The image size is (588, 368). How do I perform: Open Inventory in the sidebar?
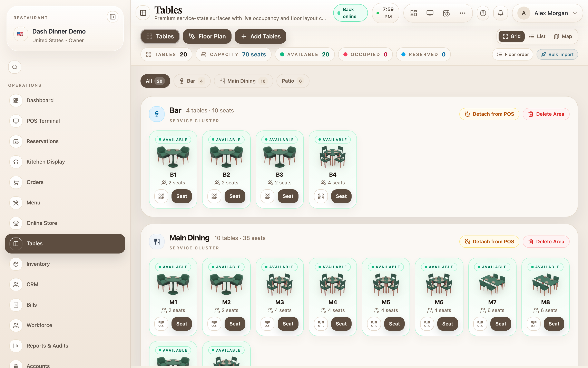click(65, 264)
